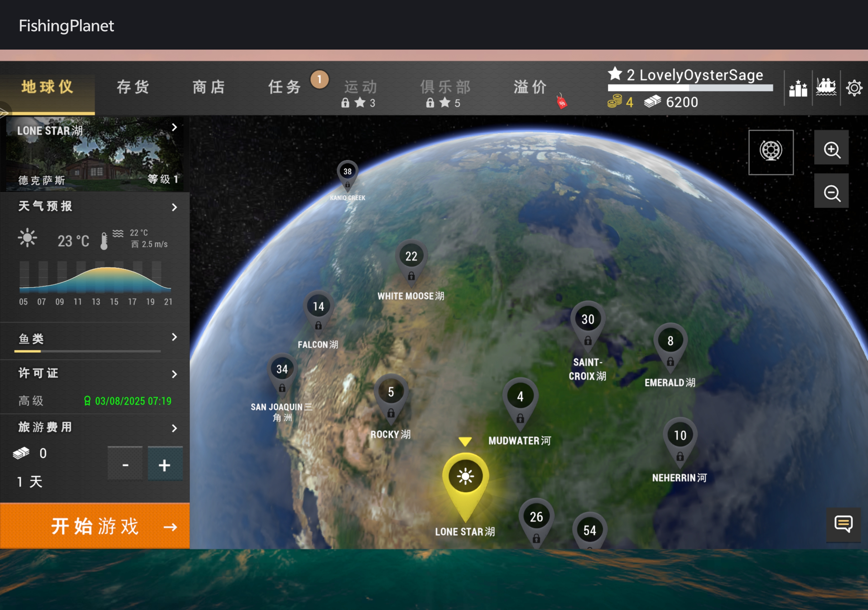Viewport: 868px width, 610px height.
Task: Click the 23 °C temperature reading
Action: [x=73, y=241]
